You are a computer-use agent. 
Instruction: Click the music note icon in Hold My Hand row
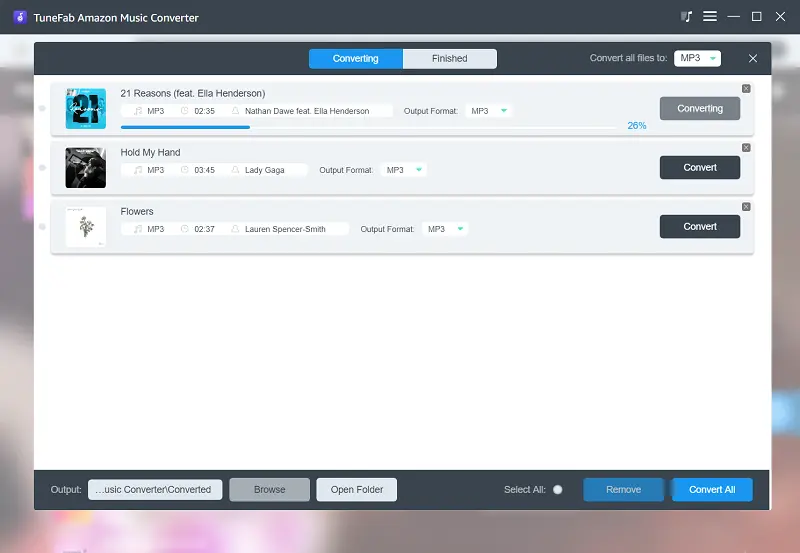click(x=138, y=170)
